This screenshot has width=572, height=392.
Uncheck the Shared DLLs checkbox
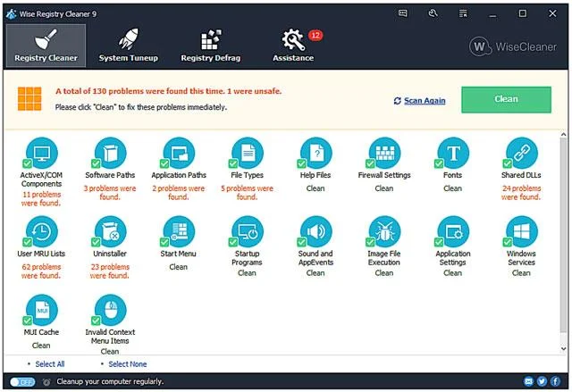[508, 163]
